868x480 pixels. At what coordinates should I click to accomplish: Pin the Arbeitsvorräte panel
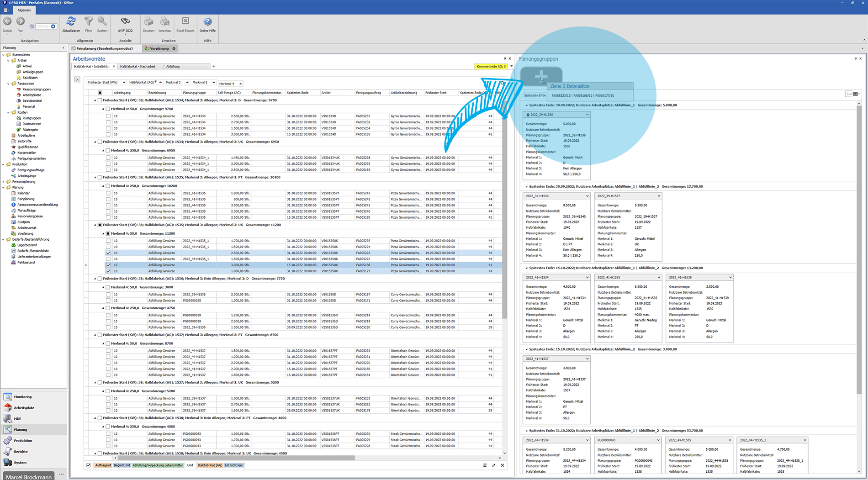505,58
